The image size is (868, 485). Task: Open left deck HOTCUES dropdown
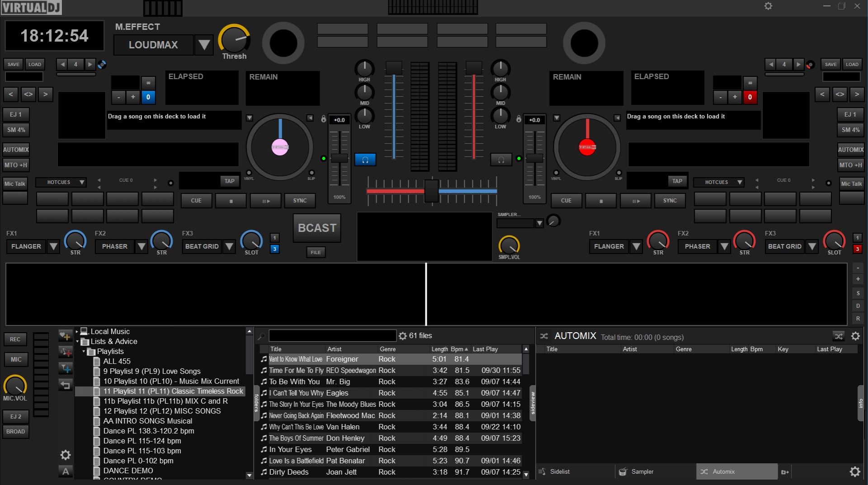(x=61, y=182)
